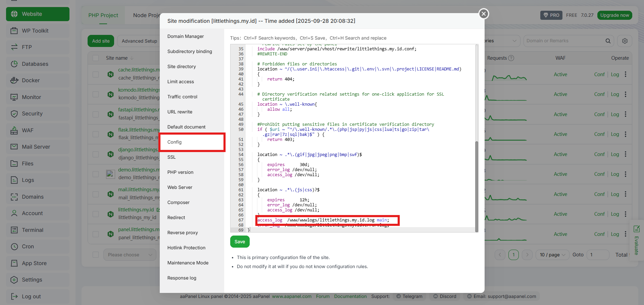Check the django.littlethings site checkbox
Screen dimensions: 644x305
click(x=96, y=154)
